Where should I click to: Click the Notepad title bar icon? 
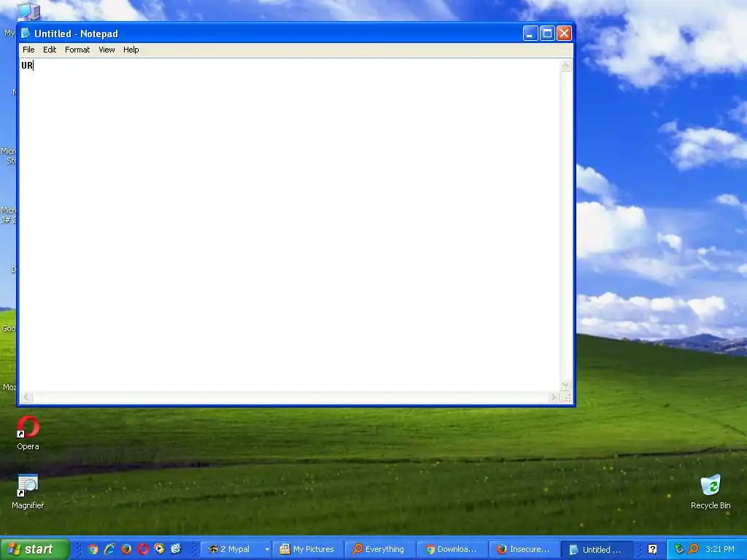click(x=26, y=34)
